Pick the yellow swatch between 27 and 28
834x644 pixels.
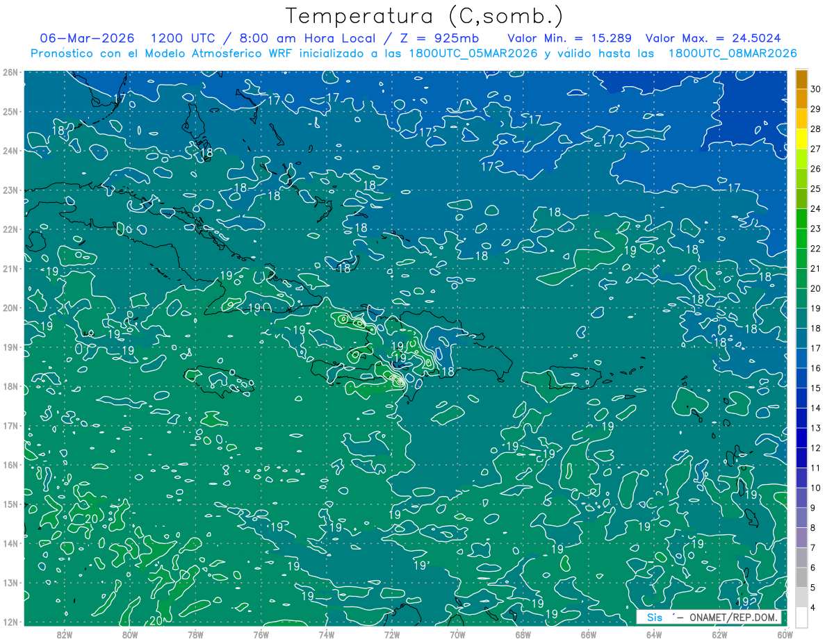point(801,140)
